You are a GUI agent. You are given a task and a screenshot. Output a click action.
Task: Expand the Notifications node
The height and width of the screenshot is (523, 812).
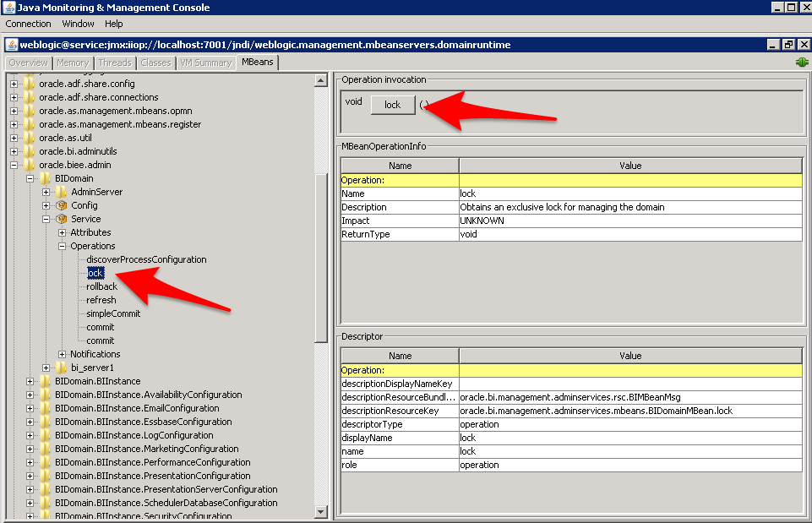tap(63, 354)
